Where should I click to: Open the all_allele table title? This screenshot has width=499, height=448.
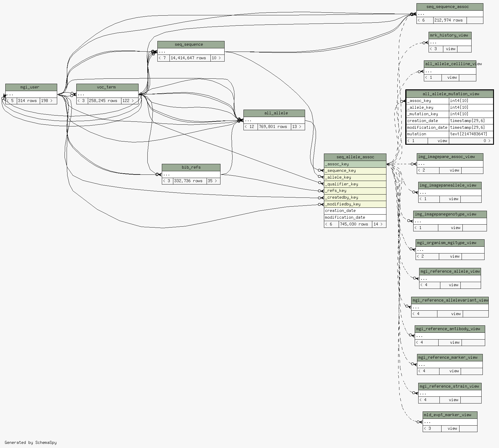(x=274, y=113)
